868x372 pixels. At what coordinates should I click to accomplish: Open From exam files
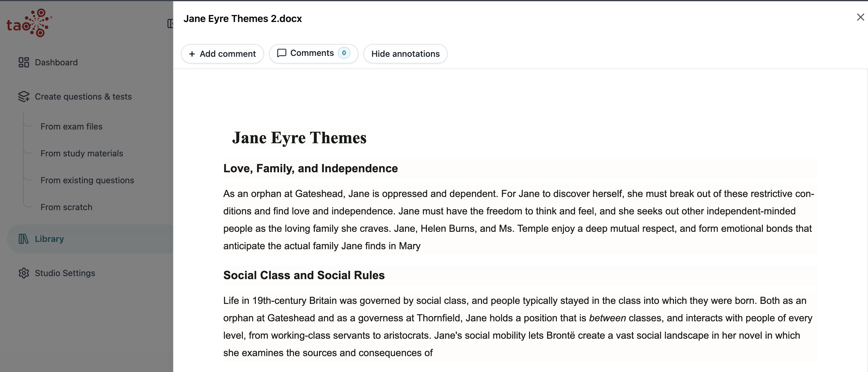72,126
